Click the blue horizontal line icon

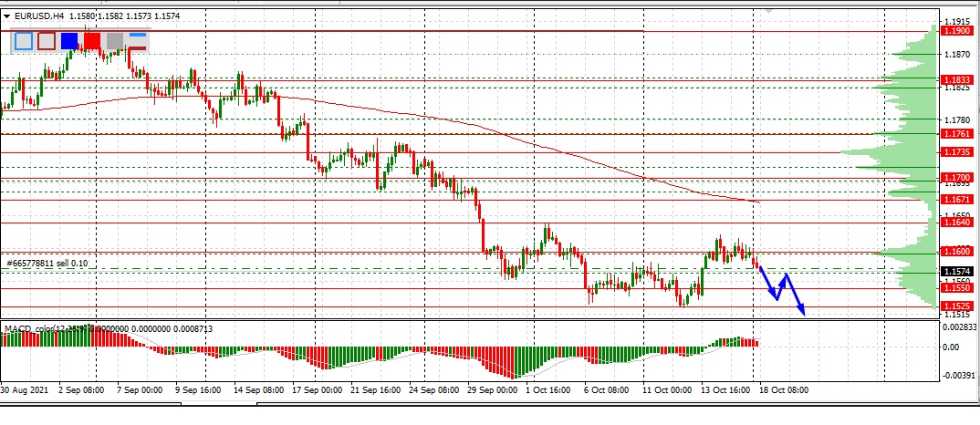pyautogui.click(x=138, y=35)
